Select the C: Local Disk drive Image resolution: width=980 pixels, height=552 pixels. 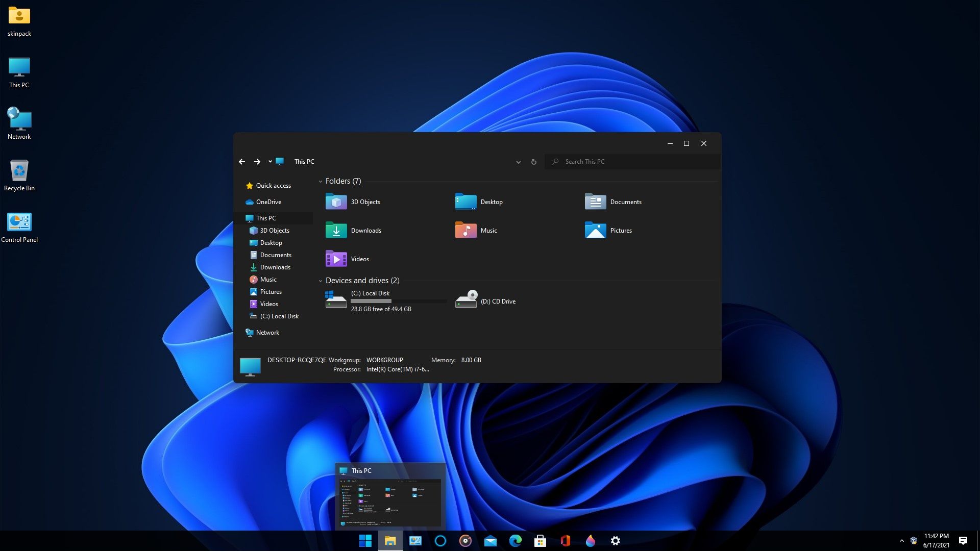tap(383, 300)
